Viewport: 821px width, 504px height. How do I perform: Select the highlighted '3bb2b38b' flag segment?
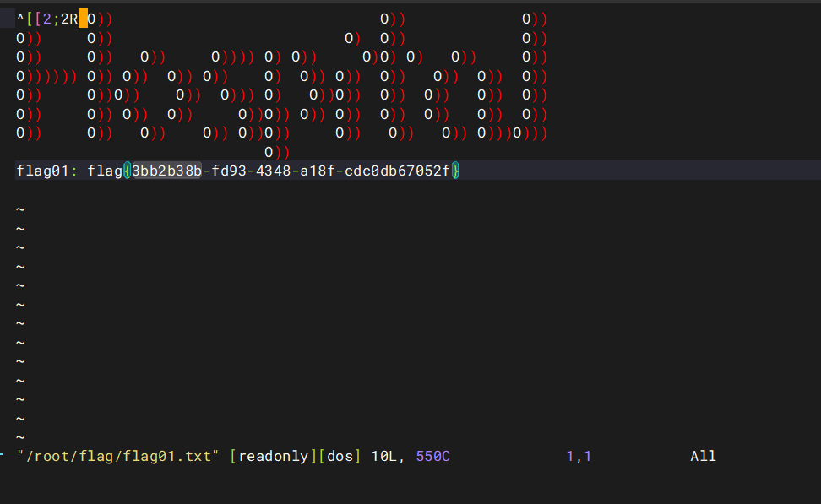pyautogui.click(x=166, y=171)
